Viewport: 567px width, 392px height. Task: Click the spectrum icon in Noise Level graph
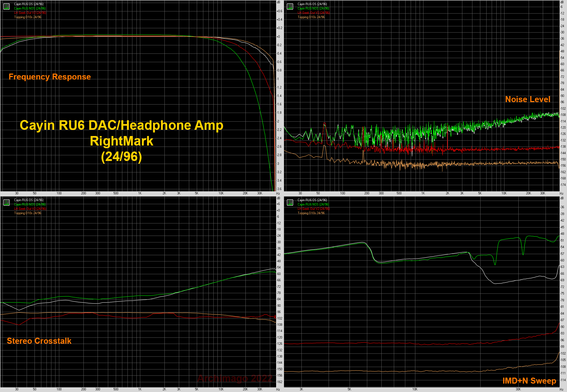(290, 7)
